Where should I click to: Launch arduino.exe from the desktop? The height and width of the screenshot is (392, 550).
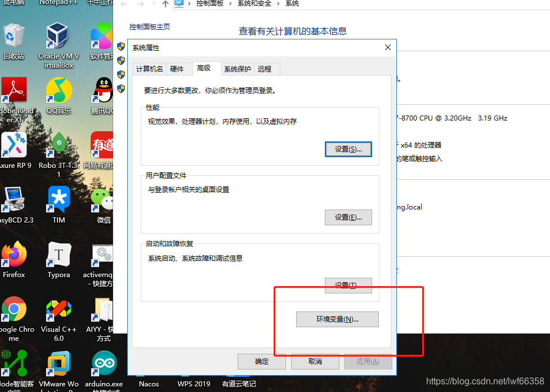coord(103,362)
